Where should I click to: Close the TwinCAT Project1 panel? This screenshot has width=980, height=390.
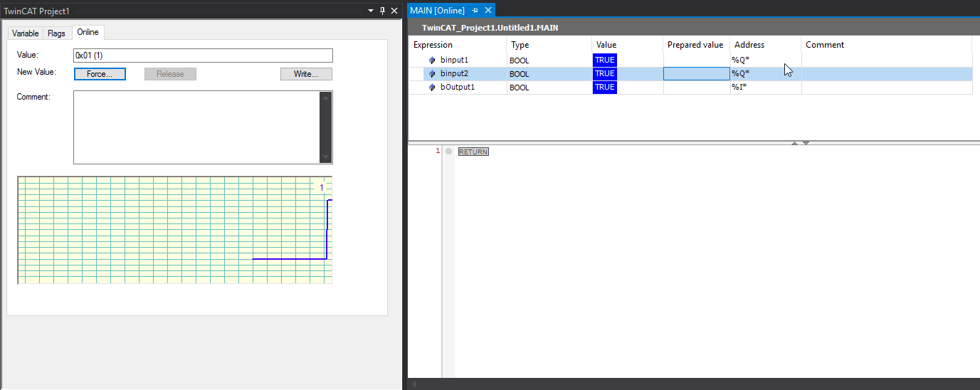(394, 11)
